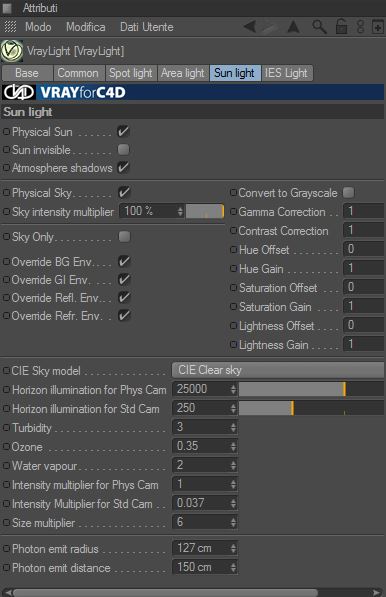This screenshot has width=386, height=597.
Task: Open the Modifica menu
Action: coord(86,27)
